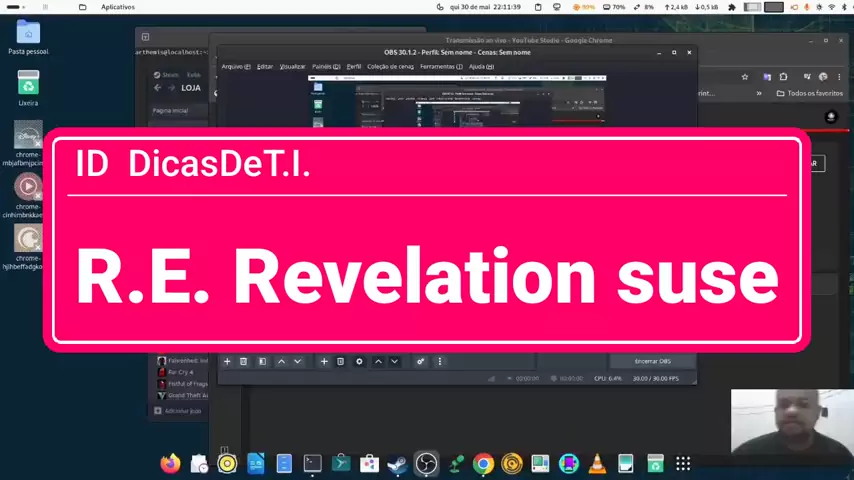854x480 pixels.
Task: Click the add scene plus button in OBS
Action: [227, 361]
